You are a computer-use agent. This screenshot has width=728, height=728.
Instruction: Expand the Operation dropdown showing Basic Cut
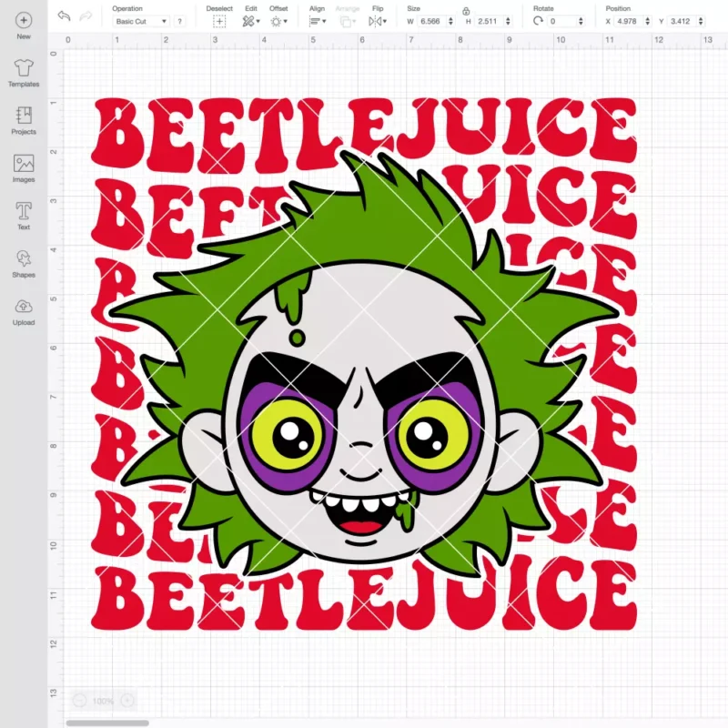click(141, 21)
